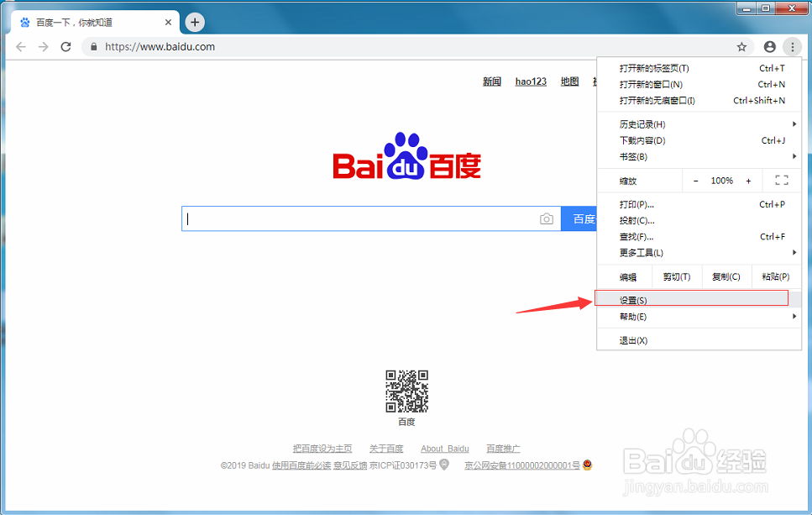Open the 新闻 link

point(492,81)
